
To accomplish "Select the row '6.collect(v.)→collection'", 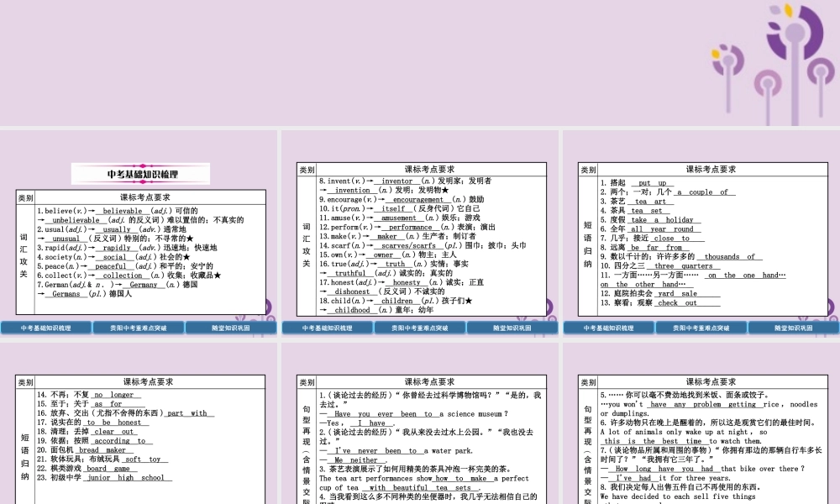I will (x=129, y=276).
